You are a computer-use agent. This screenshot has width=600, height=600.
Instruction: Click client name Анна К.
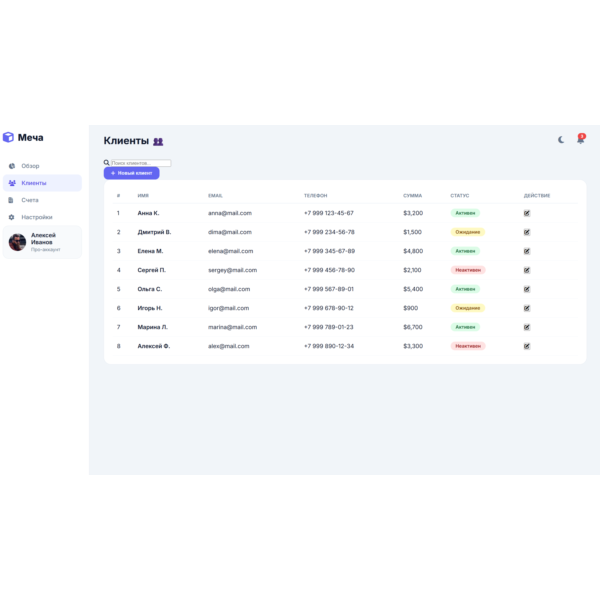[x=148, y=213]
